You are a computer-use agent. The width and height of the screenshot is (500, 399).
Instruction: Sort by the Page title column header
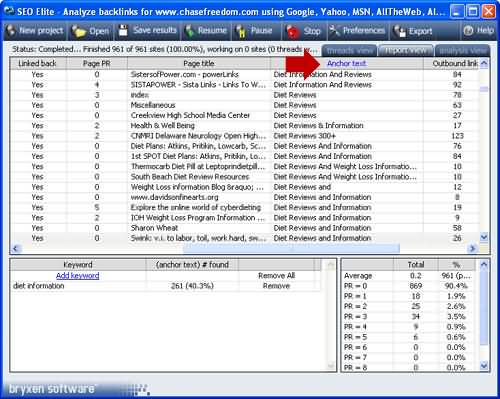199,63
